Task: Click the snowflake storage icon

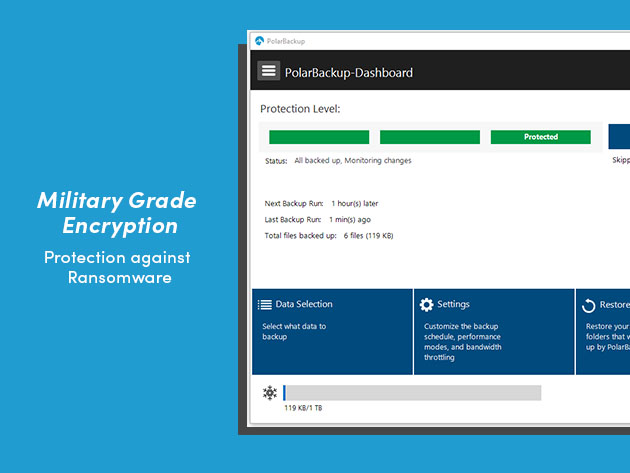Action: point(270,393)
